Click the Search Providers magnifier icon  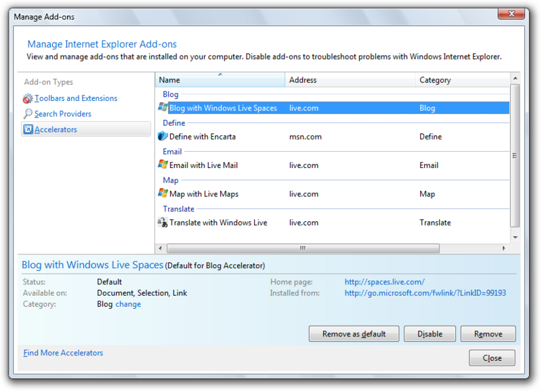pos(28,114)
